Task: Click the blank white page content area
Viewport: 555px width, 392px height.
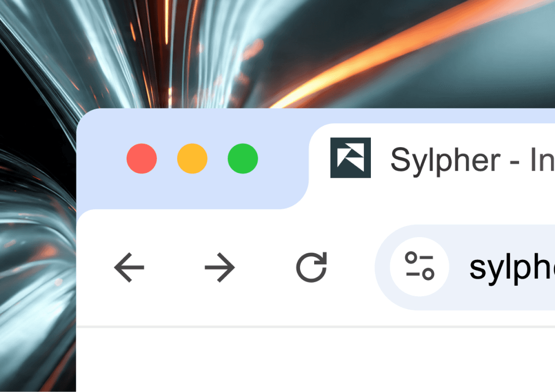Action: (316, 360)
